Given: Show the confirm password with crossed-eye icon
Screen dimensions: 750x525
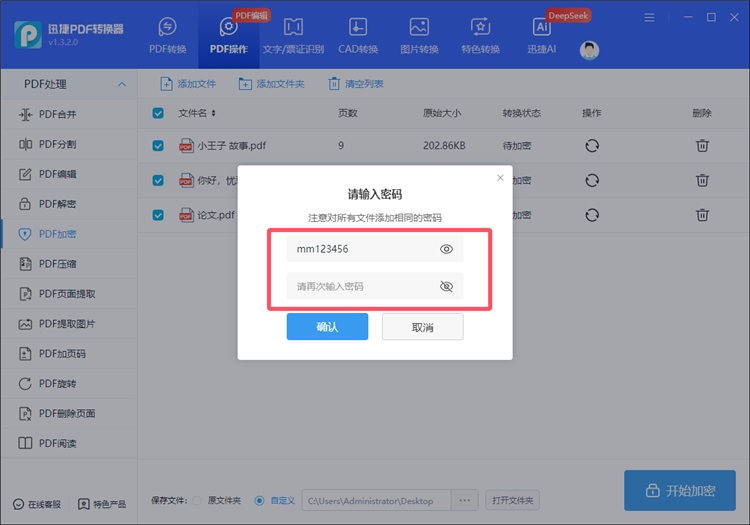Looking at the screenshot, I should click(x=446, y=286).
